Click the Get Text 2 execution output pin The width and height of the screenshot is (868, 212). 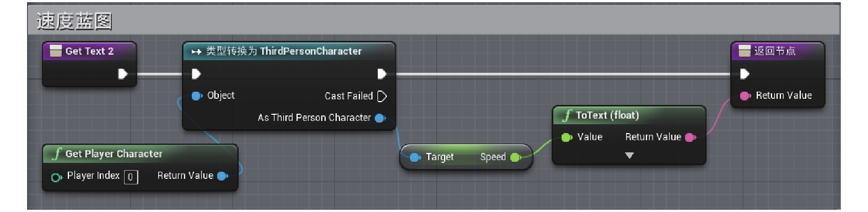tap(122, 74)
